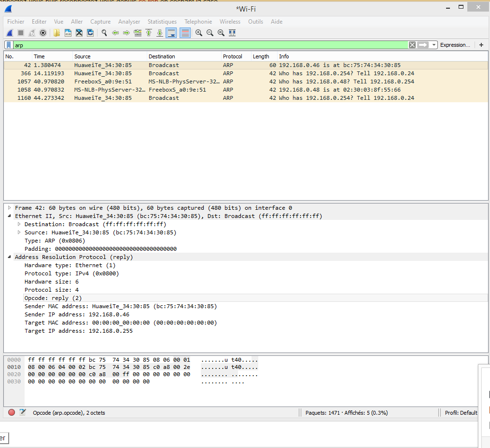Viewport: 490px width, 448px height.
Task: Open the Telephonie menu
Action: (x=198, y=22)
